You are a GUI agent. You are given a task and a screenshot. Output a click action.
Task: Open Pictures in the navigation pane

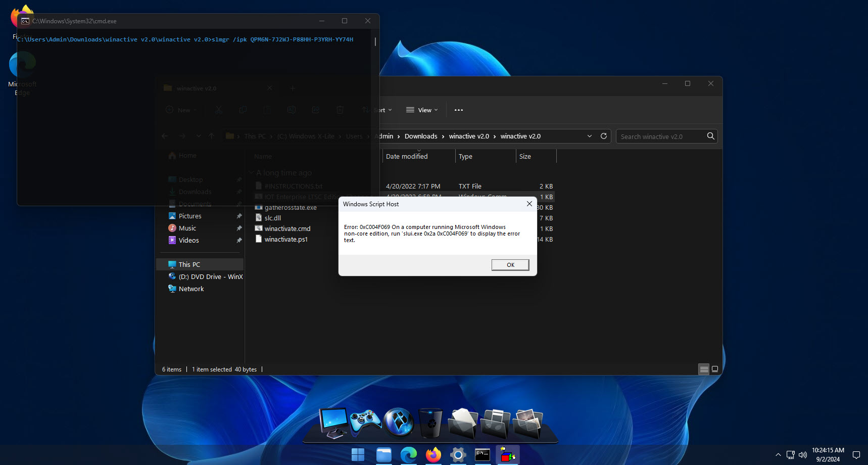190,216
